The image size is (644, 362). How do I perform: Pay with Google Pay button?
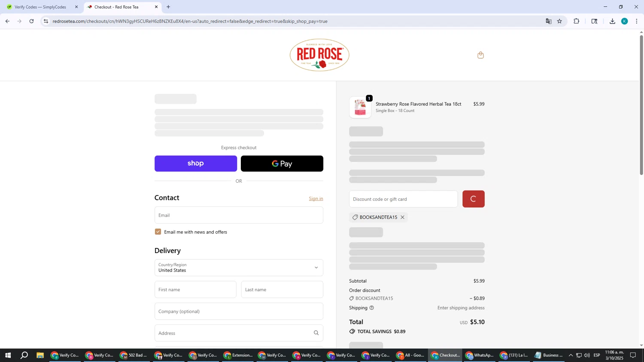point(282,163)
